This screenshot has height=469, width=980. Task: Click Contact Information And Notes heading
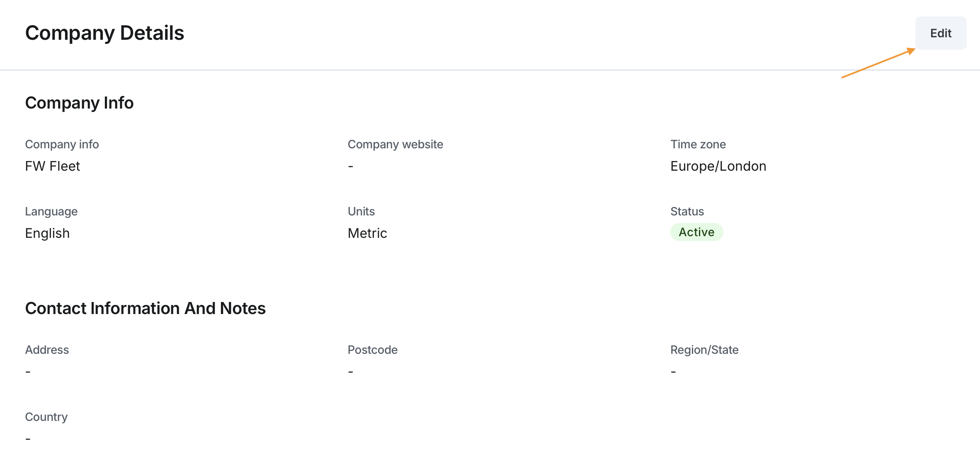[145, 308]
